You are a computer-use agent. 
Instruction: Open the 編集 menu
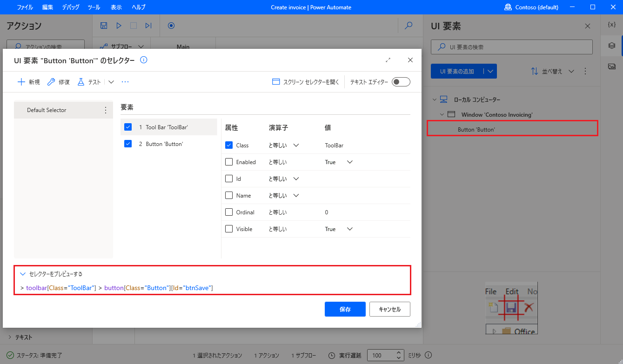47,7
